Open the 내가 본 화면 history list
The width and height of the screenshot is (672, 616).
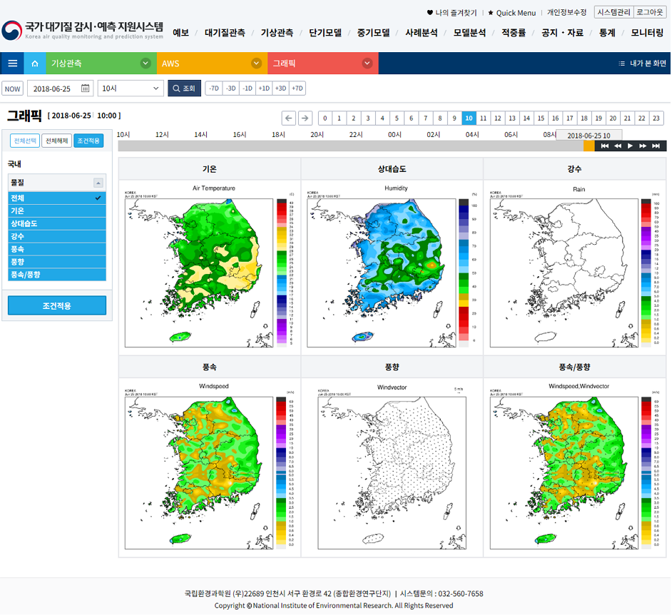point(643,64)
